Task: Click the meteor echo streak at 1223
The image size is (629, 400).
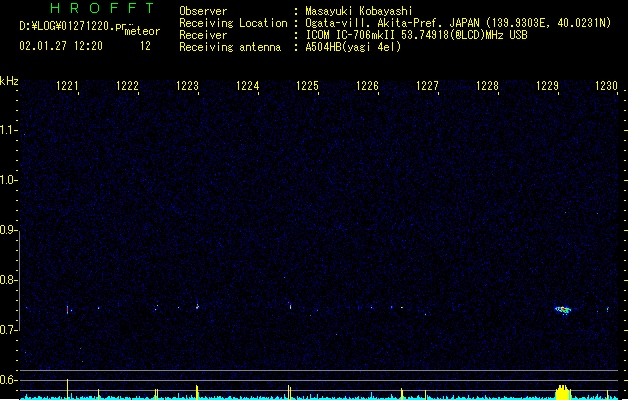Action: (197, 306)
